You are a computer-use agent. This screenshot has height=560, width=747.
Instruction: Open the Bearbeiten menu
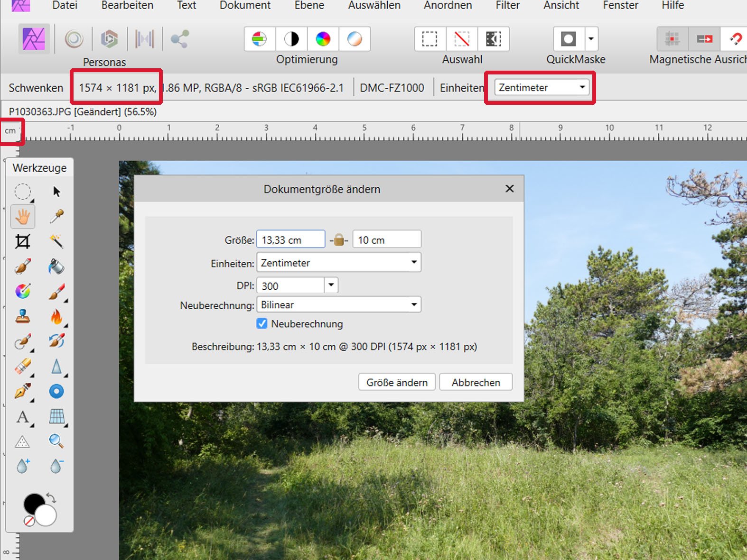(x=127, y=5)
